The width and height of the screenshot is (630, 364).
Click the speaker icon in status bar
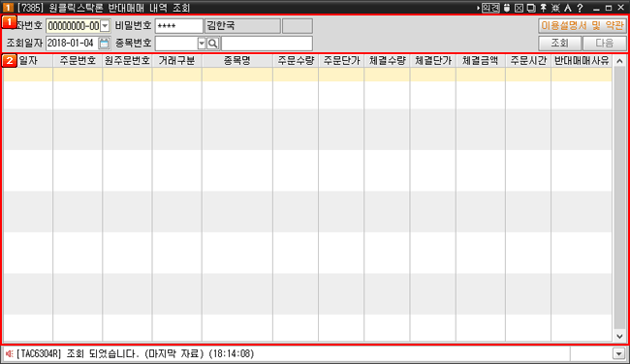tap(10, 353)
